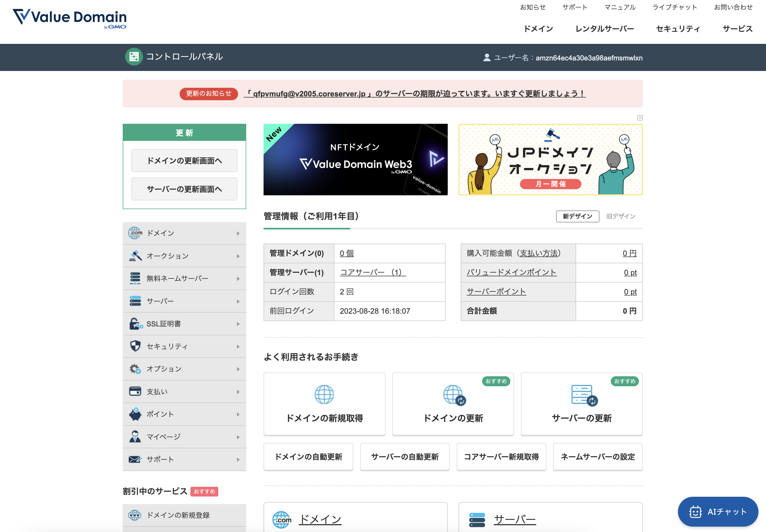This screenshot has height=532, width=766.
Task: Click the globe icon on ドメインの新規取得 card
Action: (324, 394)
